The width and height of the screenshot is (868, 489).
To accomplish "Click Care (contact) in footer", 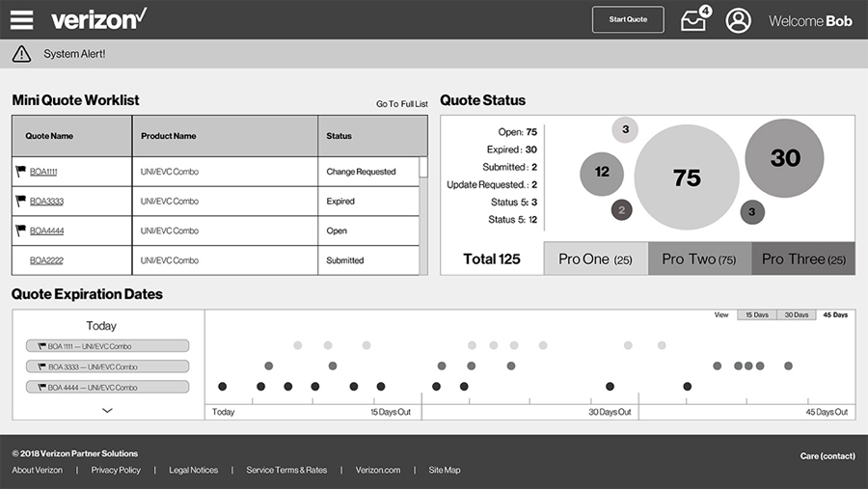I will [x=827, y=456].
